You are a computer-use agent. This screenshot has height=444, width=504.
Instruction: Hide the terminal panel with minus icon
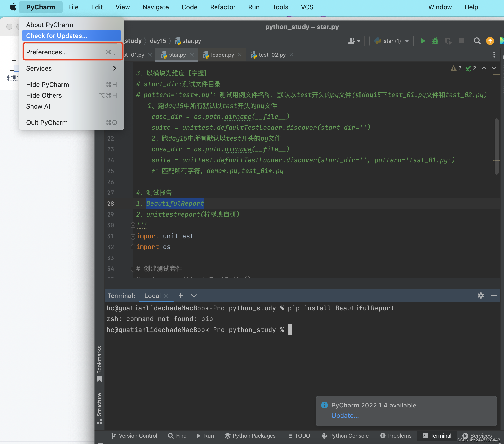point(493,296)
